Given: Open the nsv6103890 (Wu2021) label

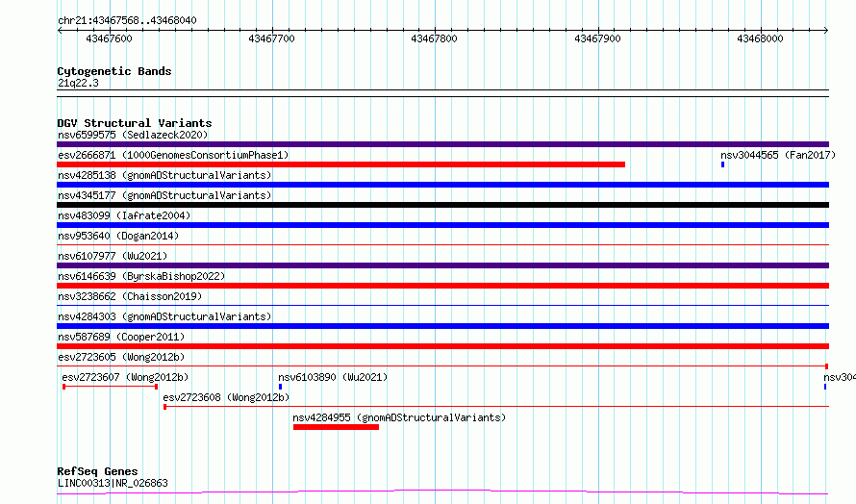Looking at the screenshot, I should (x=333, y=377).
